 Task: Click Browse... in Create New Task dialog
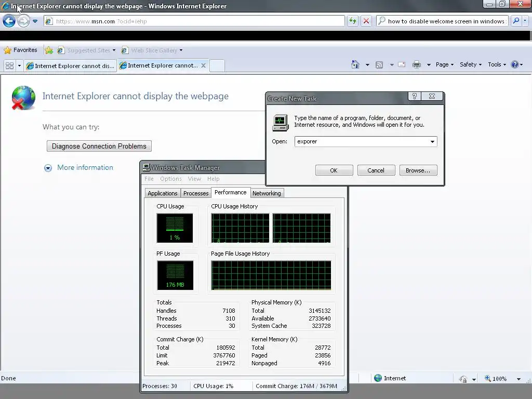tap(418, 170)
